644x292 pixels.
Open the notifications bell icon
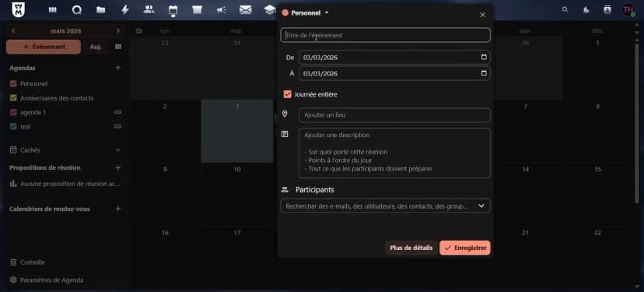[x=586, y=10]
